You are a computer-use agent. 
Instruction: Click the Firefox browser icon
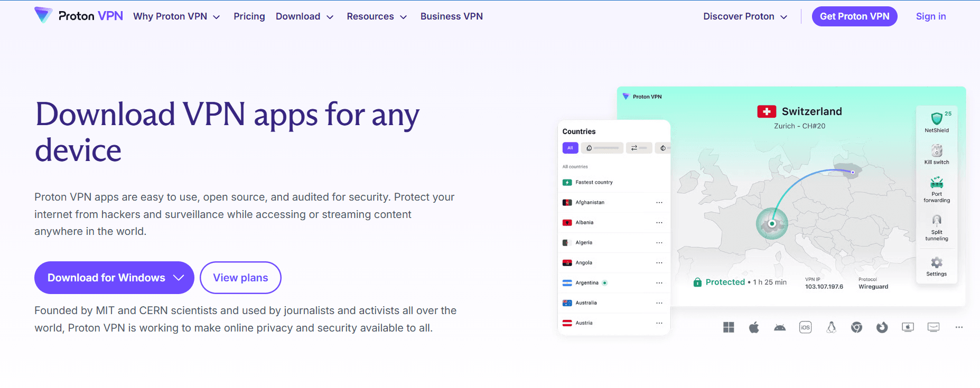point(882,328)
